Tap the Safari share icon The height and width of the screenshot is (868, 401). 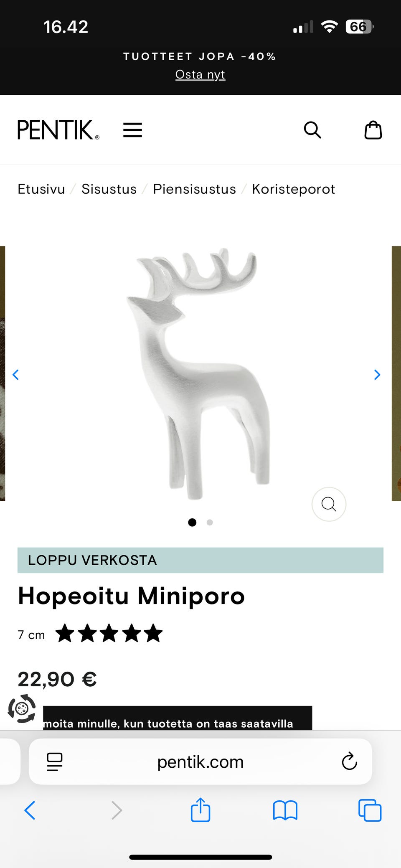pos(200,810)
